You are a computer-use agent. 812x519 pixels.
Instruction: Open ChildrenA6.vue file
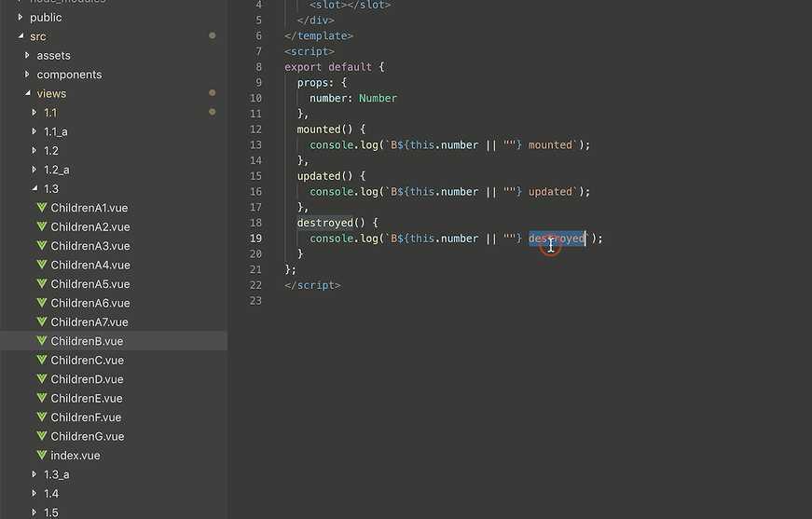coord(90,303)
